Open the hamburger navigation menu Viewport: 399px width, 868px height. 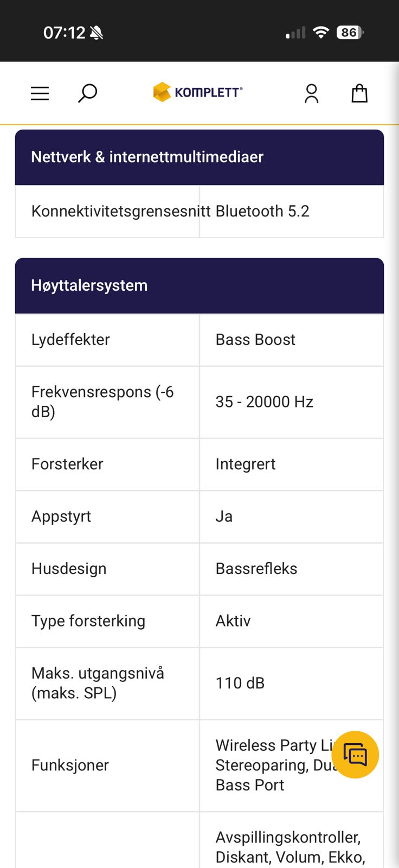click(40, 93)
